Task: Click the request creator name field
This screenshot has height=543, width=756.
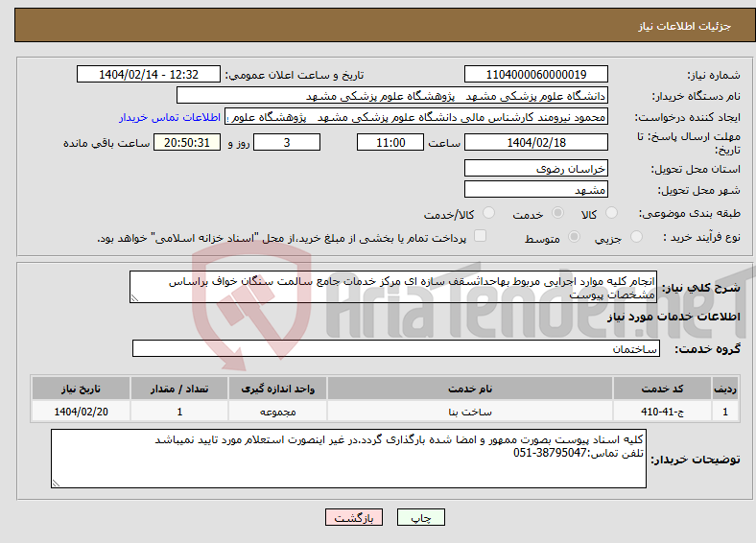Action: (x=416, y=117)
